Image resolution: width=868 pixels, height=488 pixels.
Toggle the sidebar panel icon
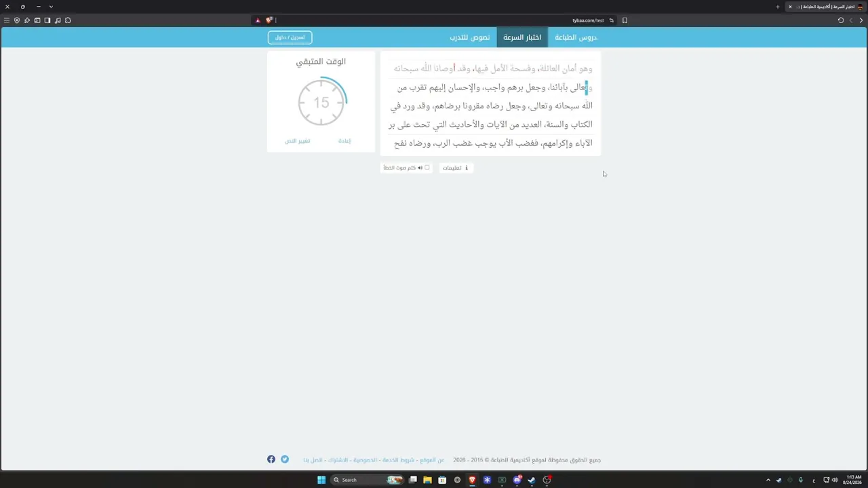pos(47,20)
